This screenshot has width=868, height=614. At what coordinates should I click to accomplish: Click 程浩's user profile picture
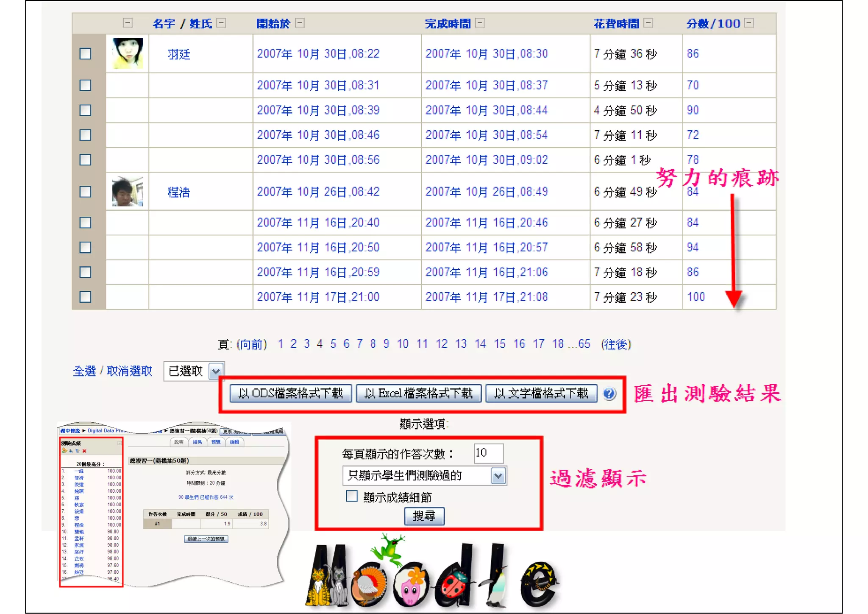click(x=128, y=192)
